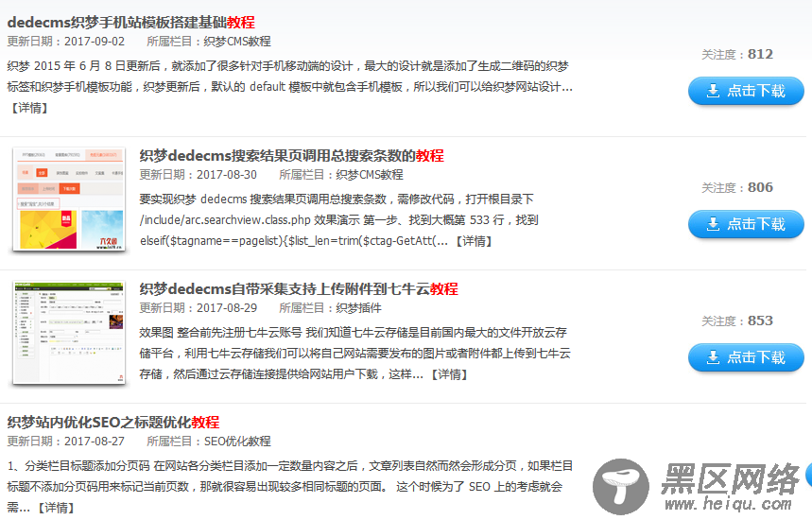Click 点击下载 button beside 关注度 853
Image resolution: width=812 pixels, height=520 pixels.
(x=746, y=357)
